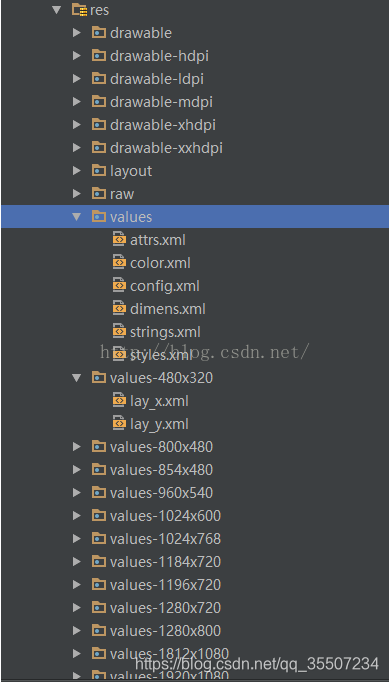Viewport: 389px width, 683px height.
Task: Click the values-1280x800 folder icon
Action: (x=99, y=630)
